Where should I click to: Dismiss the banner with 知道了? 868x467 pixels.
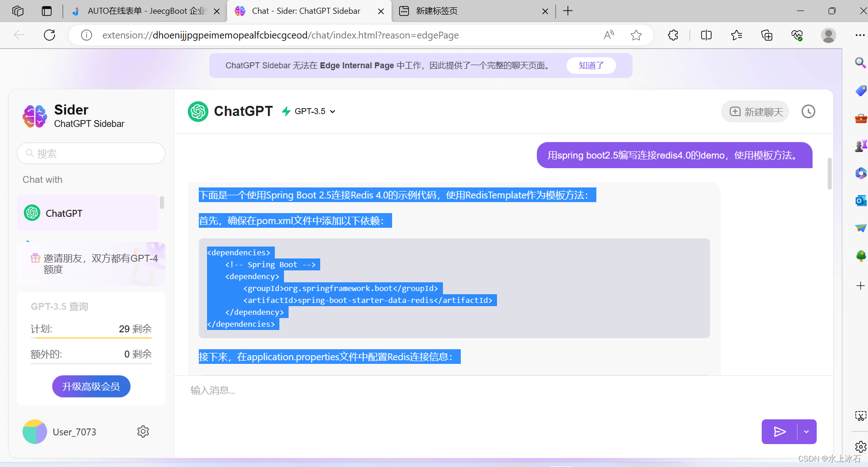point(591,66)
